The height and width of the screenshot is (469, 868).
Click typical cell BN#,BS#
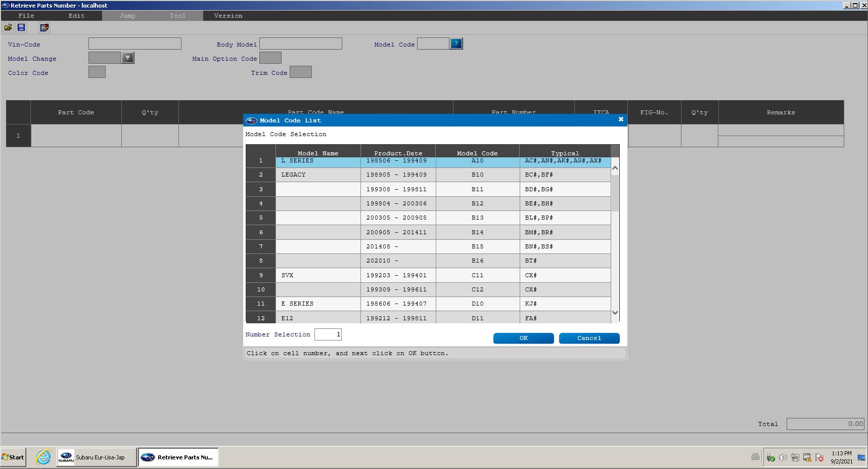click(565, 246)
